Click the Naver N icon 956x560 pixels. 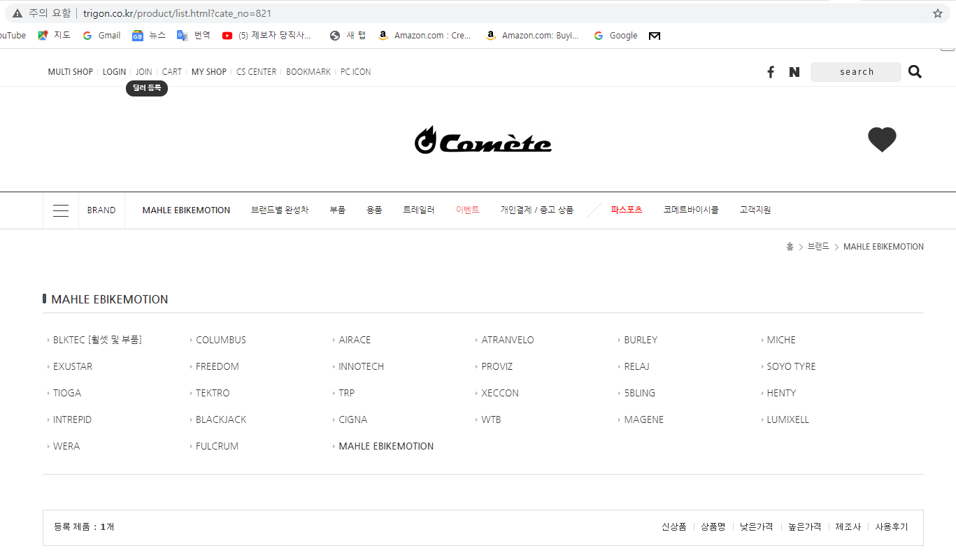coord(794,72)
